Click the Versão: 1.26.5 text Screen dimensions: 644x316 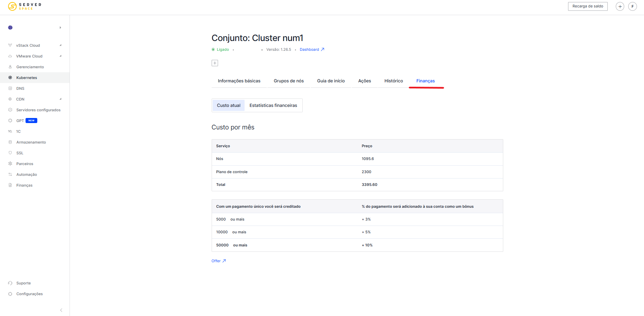(x=279, y=49)
